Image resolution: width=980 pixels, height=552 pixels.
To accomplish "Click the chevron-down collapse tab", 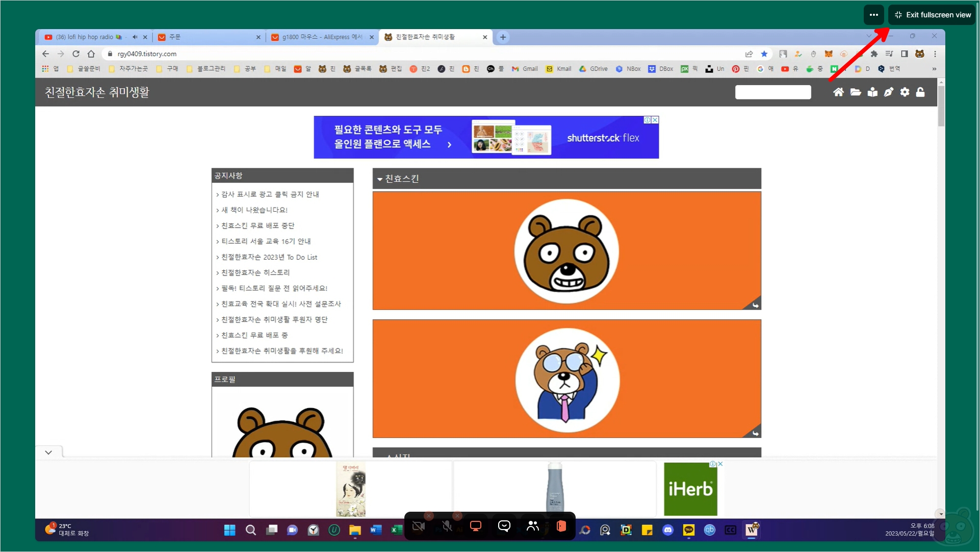I will [48, 452].
